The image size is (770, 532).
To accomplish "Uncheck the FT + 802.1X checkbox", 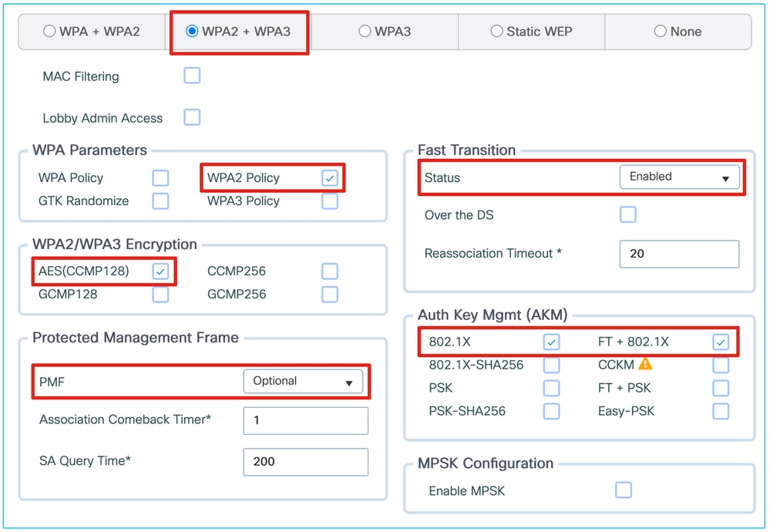I will coord(721,342).
